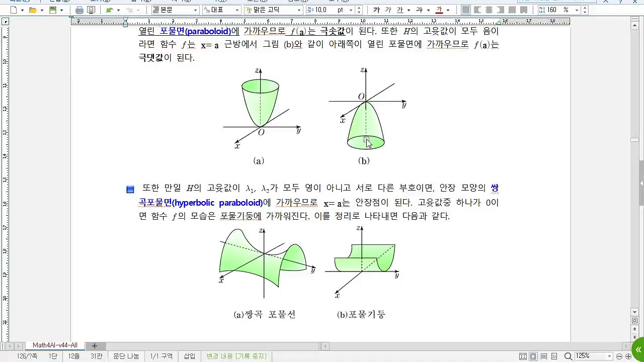Viewport: 644px width, 362px height.
Task: Click previous page double-arrow button
Action: (x=635, y=329)
